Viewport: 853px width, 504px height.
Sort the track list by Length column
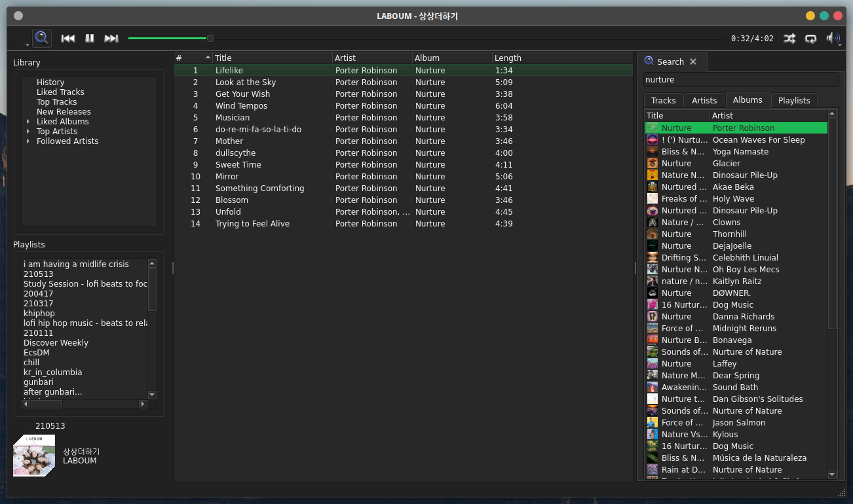pyautogui.click(x=563, y=58)
